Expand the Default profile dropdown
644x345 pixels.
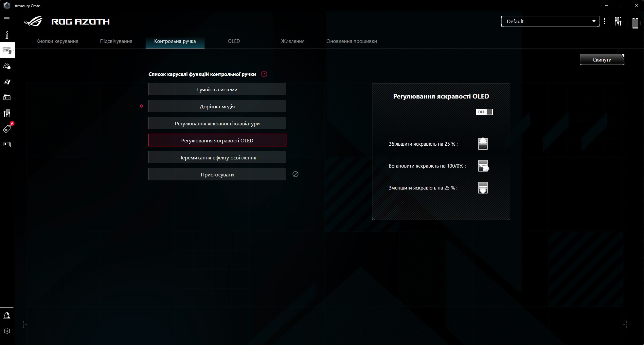[x=550, y=22]
